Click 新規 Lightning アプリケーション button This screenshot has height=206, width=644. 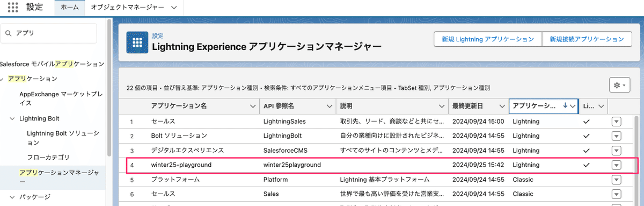[488, 40]
